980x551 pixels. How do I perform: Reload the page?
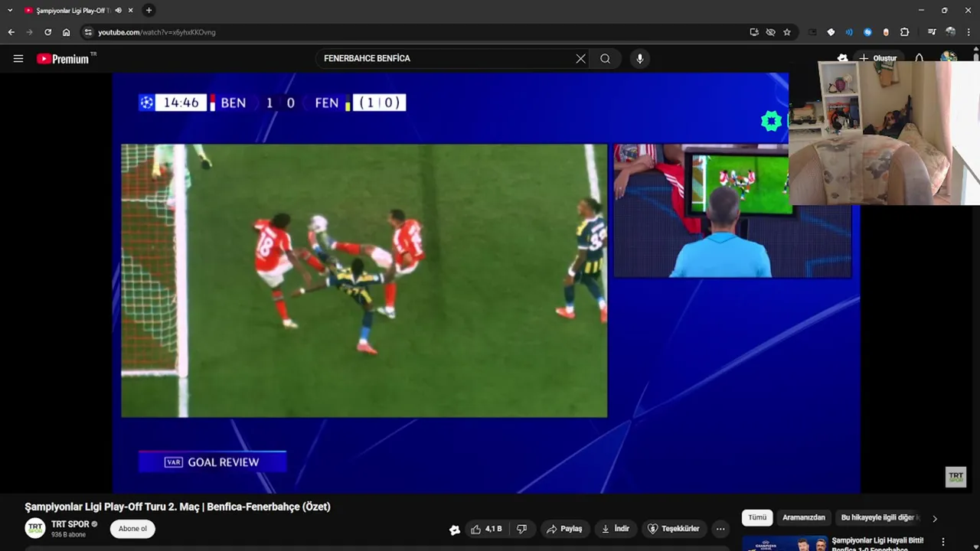point(47,32)
